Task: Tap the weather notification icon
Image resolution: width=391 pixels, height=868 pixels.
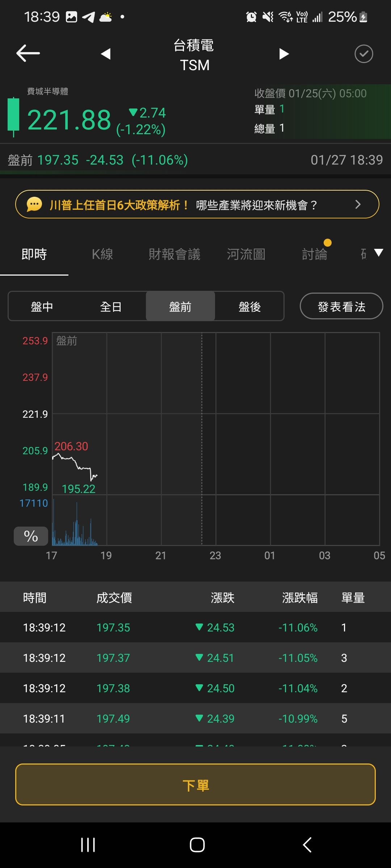Action: pos(106,17)
